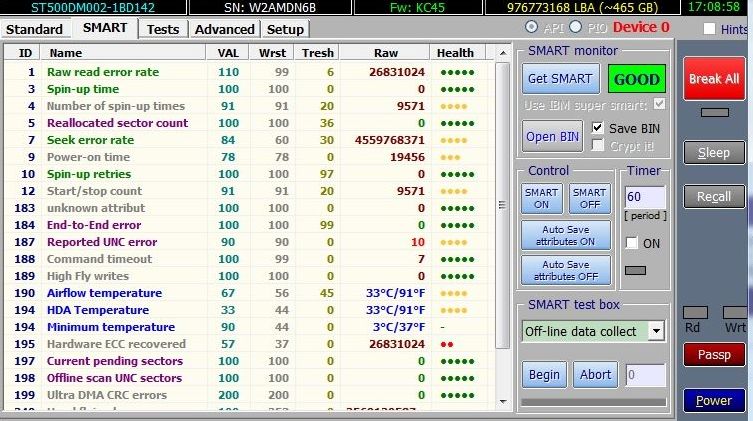Click the Wrst column header

272,53
